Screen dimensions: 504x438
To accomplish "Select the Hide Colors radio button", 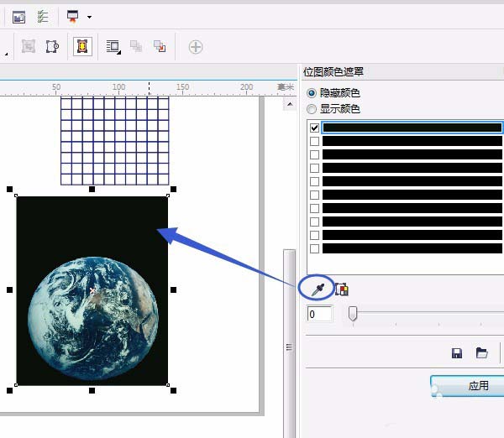I will pos(312,93).
